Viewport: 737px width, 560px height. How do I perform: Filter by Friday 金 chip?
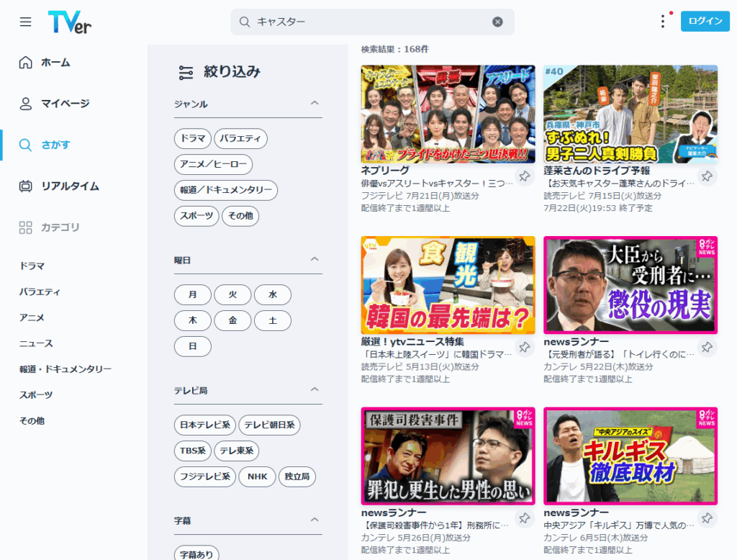(x=232, y=321)
